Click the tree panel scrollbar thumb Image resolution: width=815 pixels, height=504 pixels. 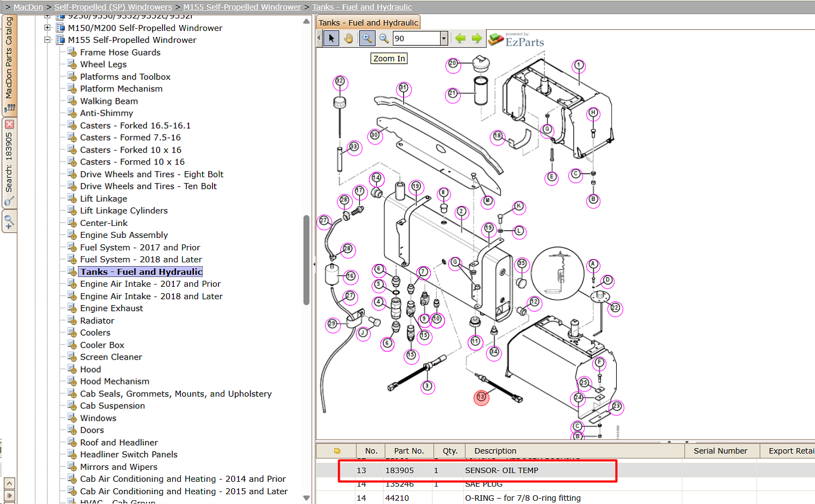pyautogui.click(x=306, y=260)
